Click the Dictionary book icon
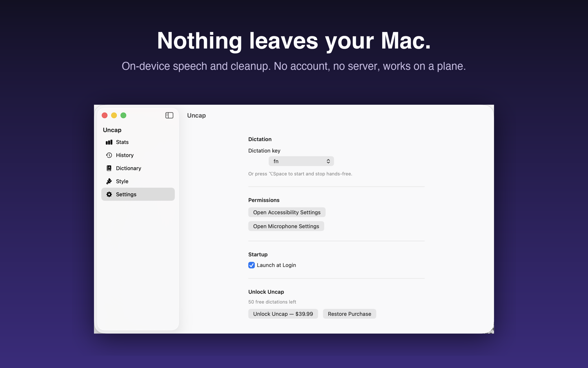The height and width of the screenshot is (368, 588). click(x=109, y=168)
